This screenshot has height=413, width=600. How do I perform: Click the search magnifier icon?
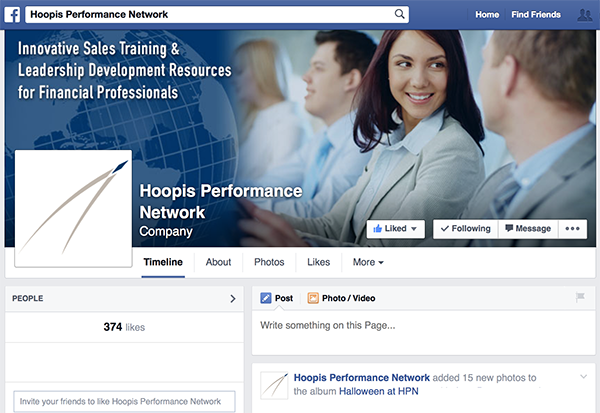[399, 14]
